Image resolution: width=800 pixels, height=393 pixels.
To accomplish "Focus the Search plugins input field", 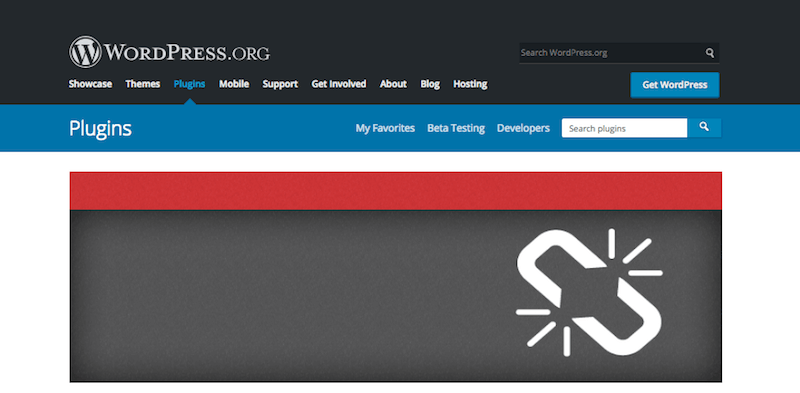I will tap(624, 128).
